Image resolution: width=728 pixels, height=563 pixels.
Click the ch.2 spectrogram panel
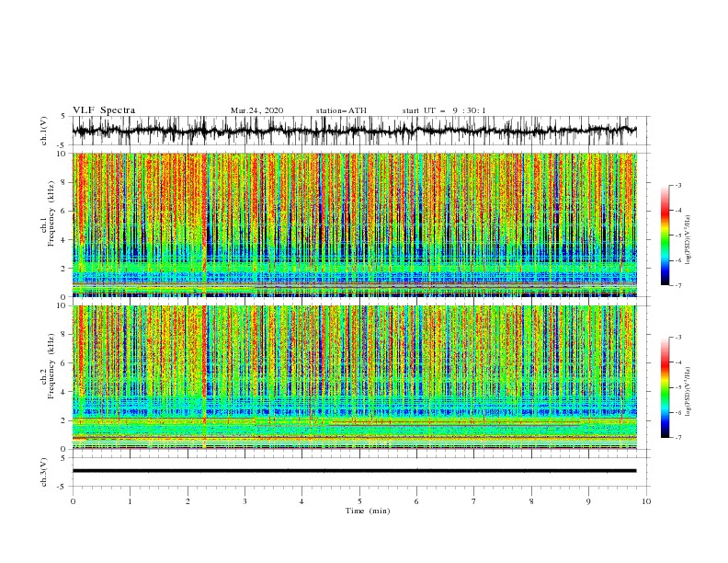pos(354,377)
